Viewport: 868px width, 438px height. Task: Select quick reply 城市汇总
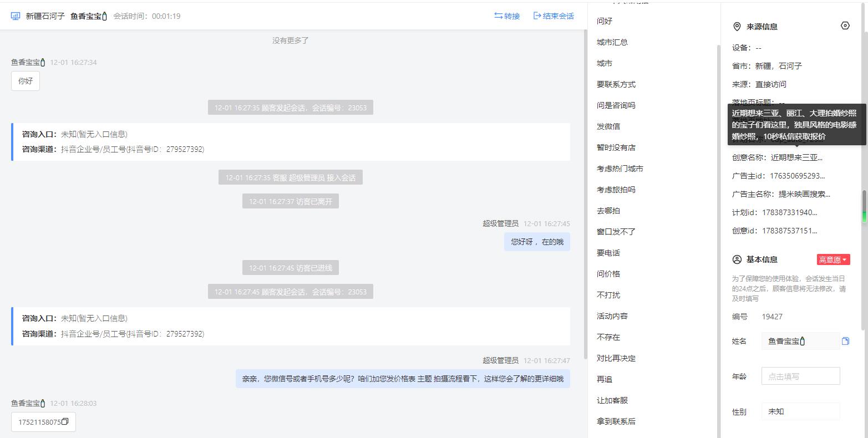[x=612, y=42]
